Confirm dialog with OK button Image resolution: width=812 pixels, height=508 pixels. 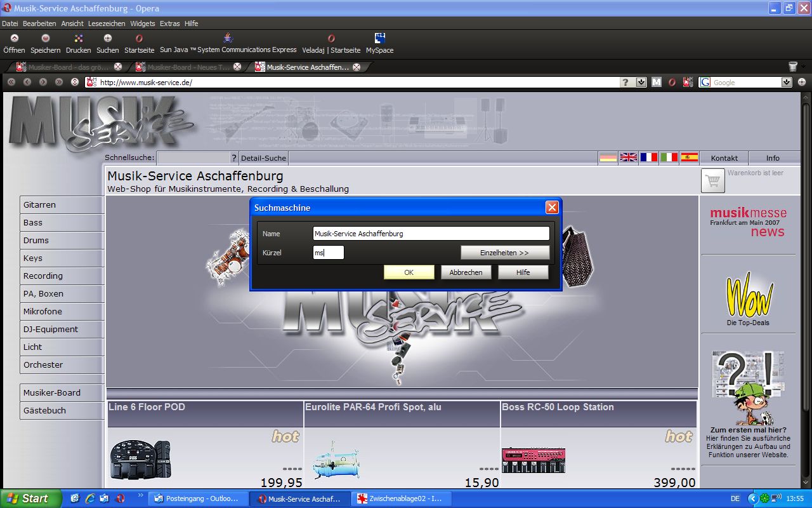tap(409, 272)
